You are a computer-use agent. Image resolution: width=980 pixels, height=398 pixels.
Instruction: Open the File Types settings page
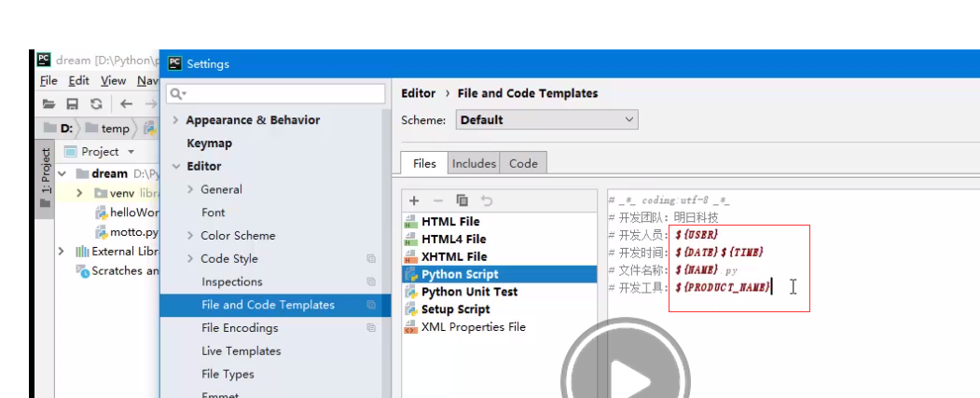coord(228,375)
